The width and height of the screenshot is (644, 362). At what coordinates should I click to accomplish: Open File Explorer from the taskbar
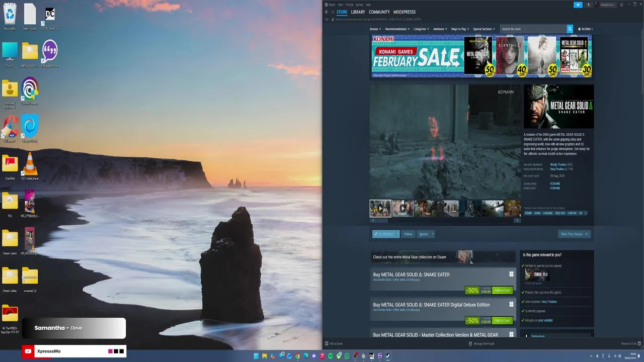tap(264, 356)
